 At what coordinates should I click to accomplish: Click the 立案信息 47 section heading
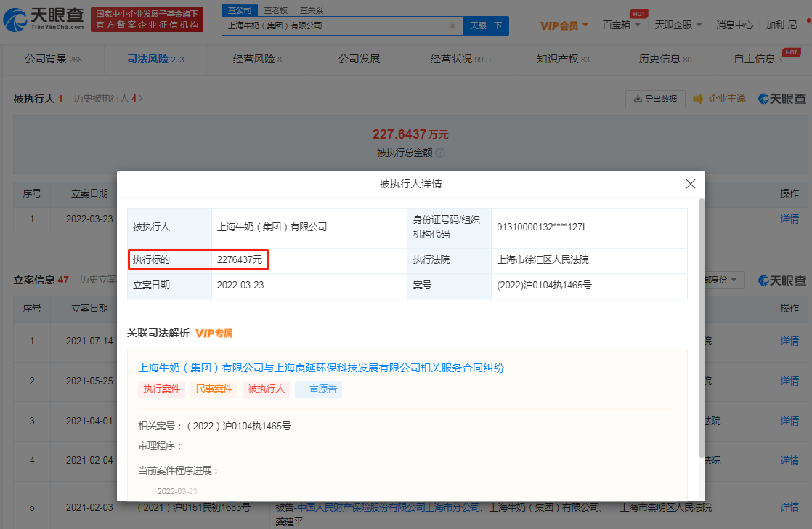pos(41,280)
